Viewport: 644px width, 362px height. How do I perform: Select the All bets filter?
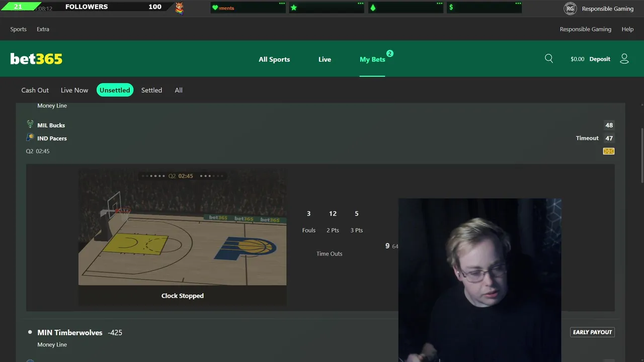coord(179,90)
